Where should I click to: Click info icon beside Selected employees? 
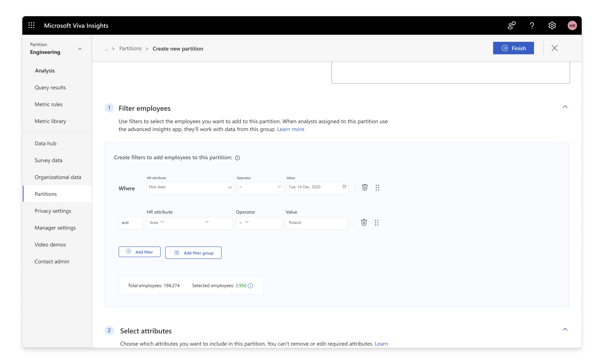250,286
